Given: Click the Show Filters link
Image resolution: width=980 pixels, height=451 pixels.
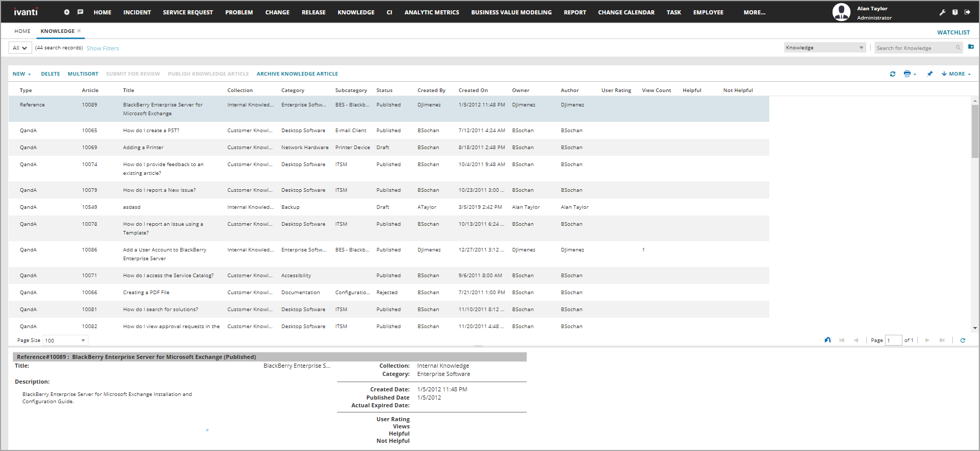Looking at the screenshot, I should pos(103,48).
